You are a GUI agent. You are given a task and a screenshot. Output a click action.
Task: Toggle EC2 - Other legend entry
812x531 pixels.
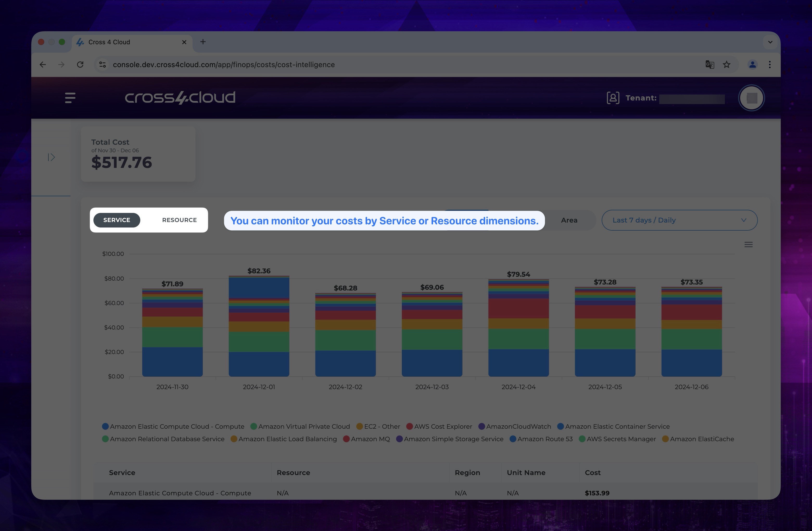click(378, 427)
